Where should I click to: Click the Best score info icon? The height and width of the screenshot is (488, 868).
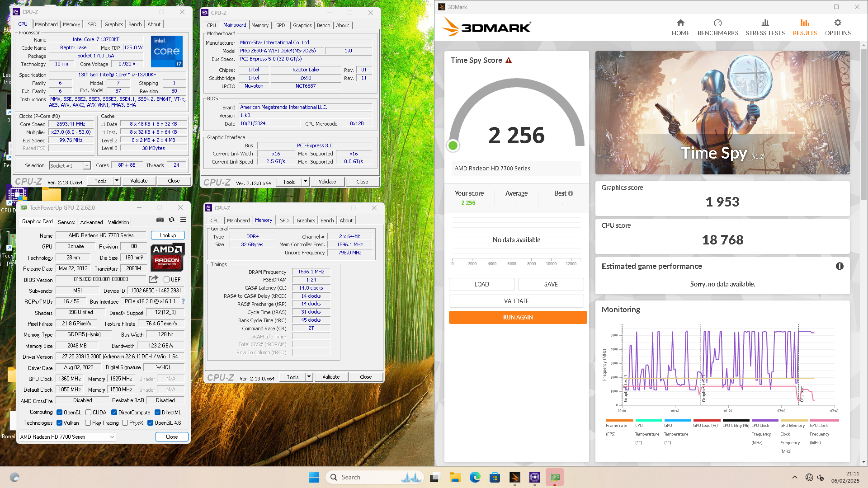click(x=571, y=193)
